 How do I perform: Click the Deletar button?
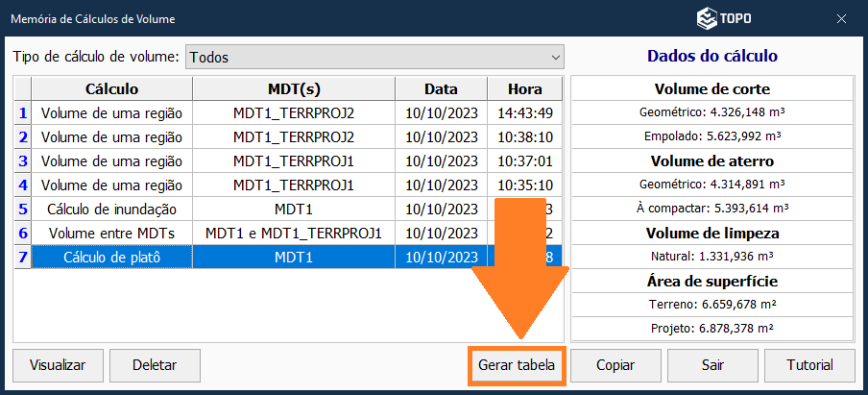tap(155, 365)
